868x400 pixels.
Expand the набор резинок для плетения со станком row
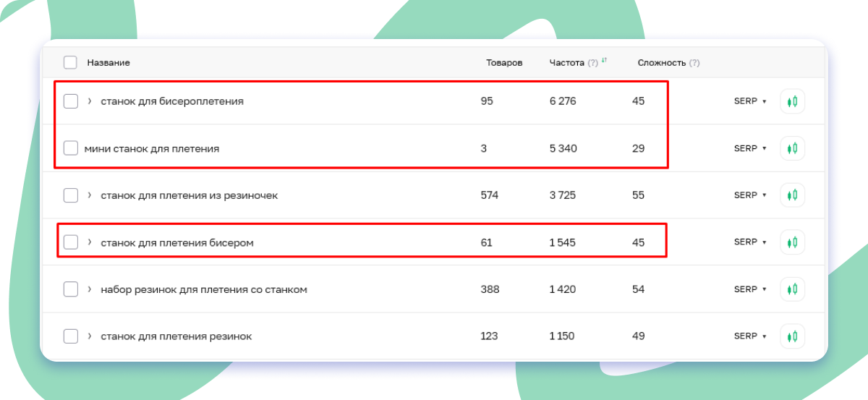(90, 289)
